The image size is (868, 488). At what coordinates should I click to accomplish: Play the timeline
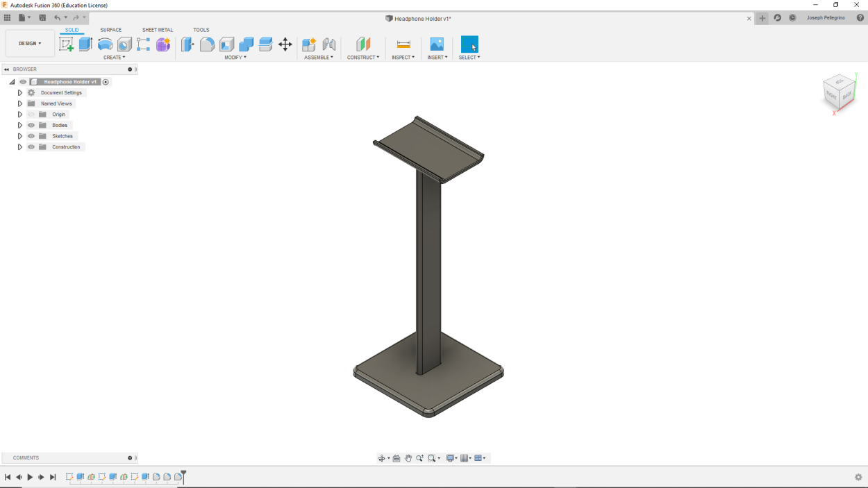30,477
